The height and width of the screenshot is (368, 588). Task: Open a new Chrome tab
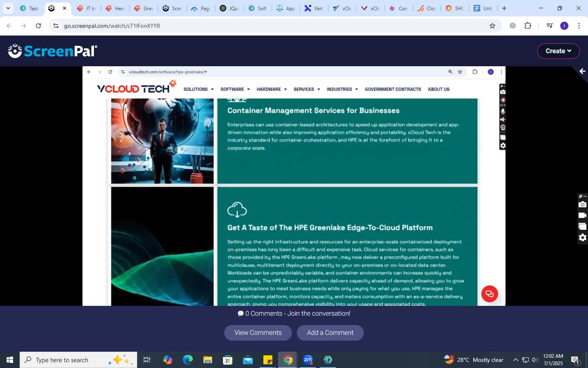point(504,8)
